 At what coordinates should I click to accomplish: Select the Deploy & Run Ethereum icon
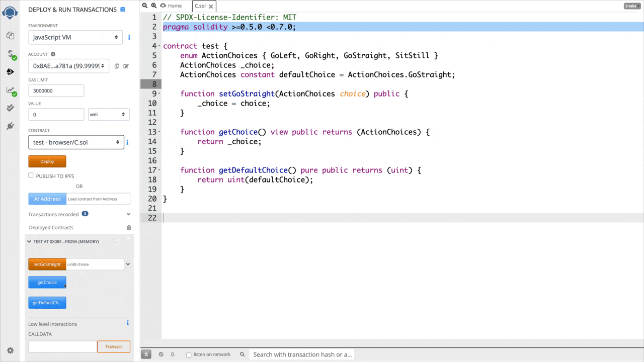pyautogui.click(x=10, y=72)
